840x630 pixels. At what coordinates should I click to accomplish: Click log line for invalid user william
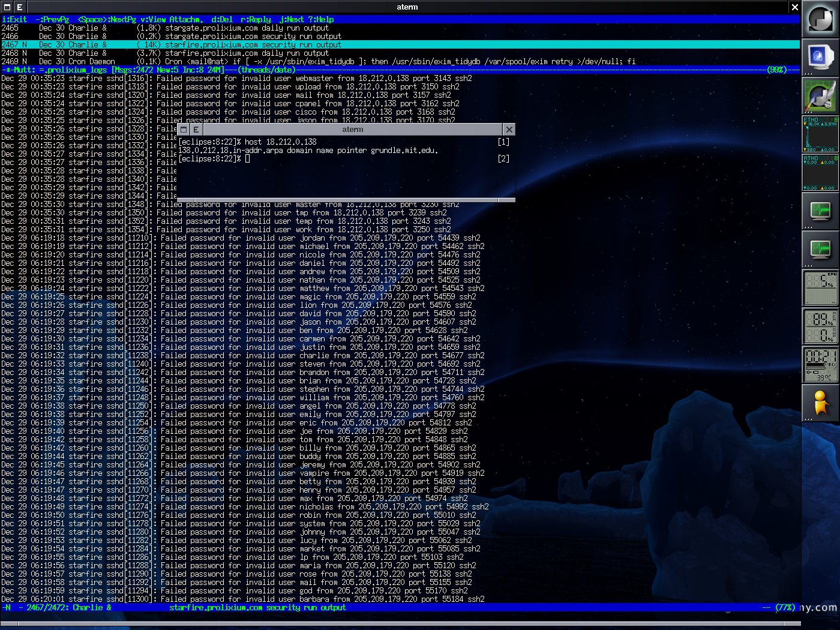[x=243, y=397]
